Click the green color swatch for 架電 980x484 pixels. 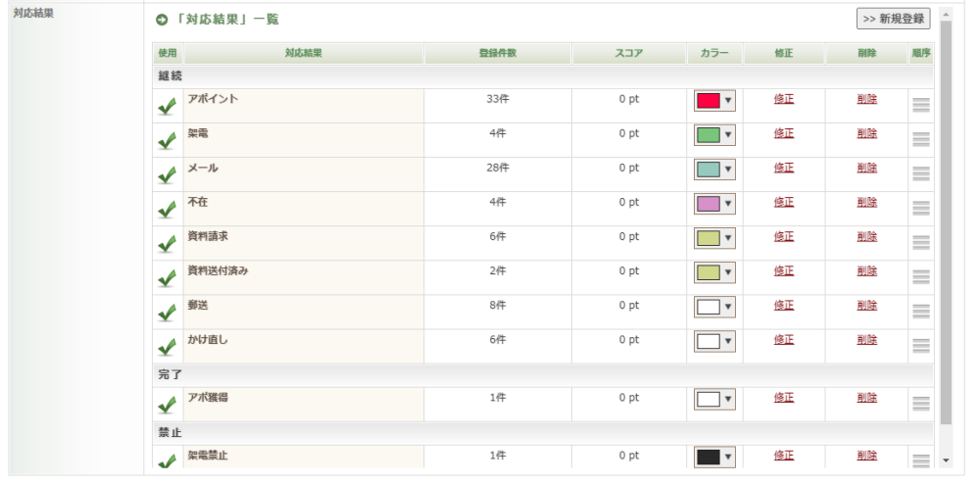pyautogui.click(x=709, y=134)
